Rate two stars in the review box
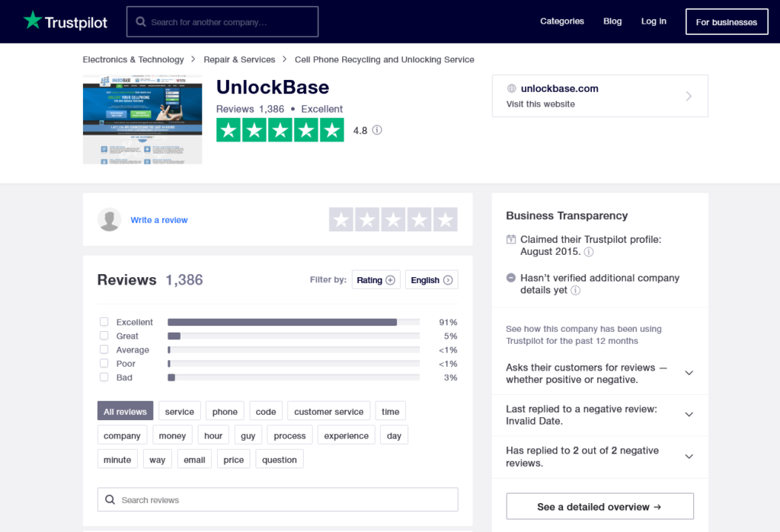The height and width of the screenshot is (532, 780). pyautogui.click(x=368, y=219)
